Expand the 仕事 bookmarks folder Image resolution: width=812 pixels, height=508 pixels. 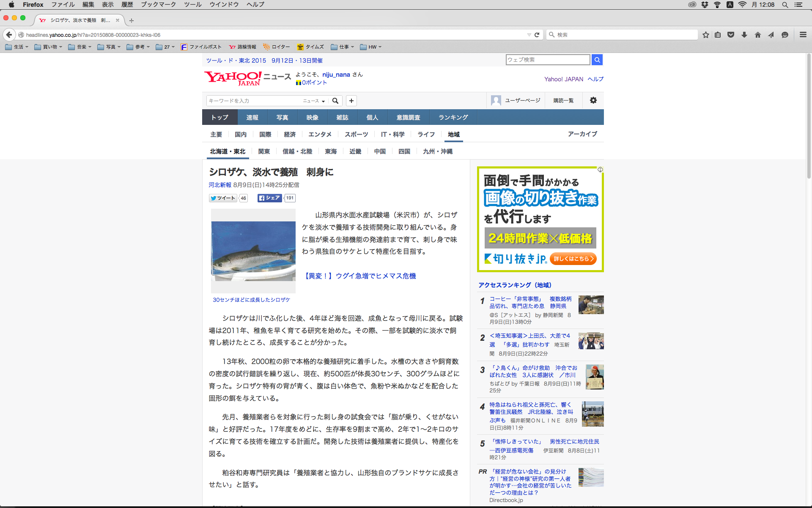pos(343,47)
